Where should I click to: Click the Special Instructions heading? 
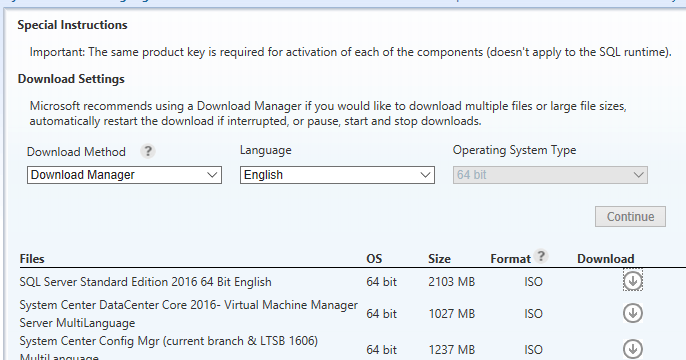[x=72, y=25]
